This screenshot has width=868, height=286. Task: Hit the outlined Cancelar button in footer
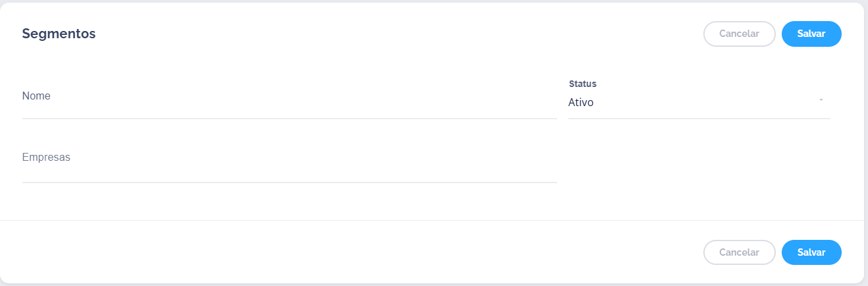(x=739, y=252)
